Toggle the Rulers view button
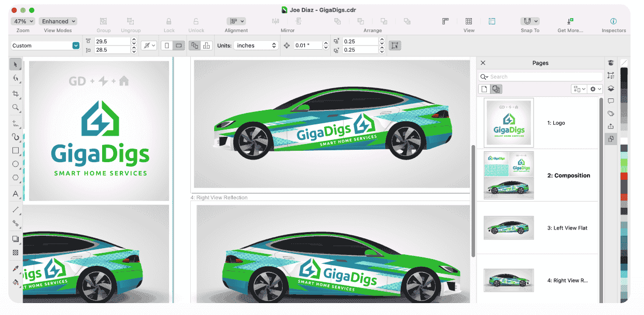Image resolution: width=644 pixels, height=315 pixels. click(x=445, y=21)
